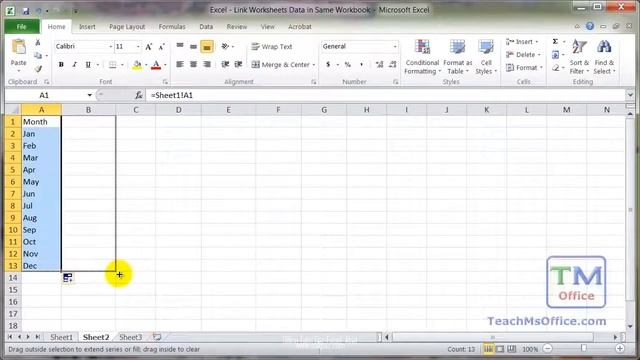This screenshot has width=640, height=360.
Task: Click Comma Style icon
Action: pos(362,64)
